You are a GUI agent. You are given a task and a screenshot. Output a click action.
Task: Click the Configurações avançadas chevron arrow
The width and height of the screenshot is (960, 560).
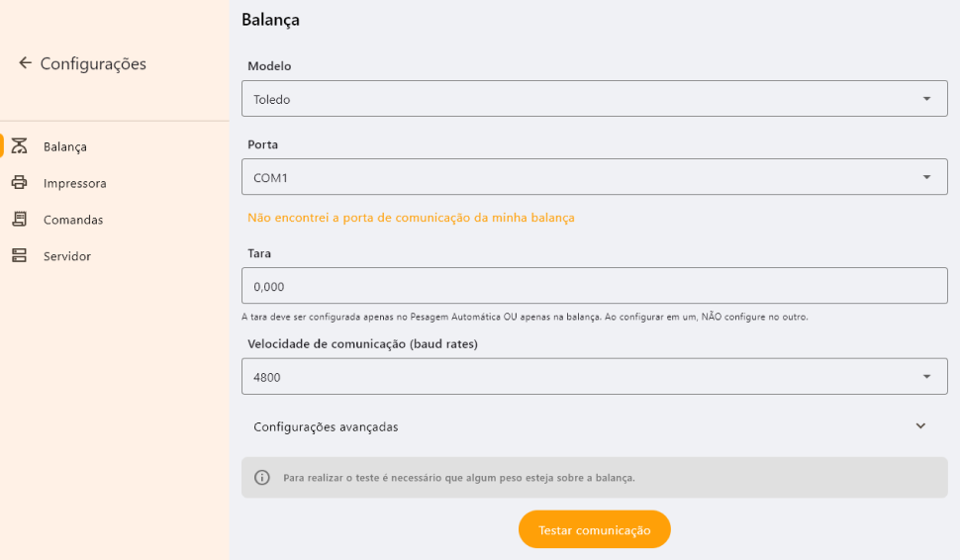920,426
